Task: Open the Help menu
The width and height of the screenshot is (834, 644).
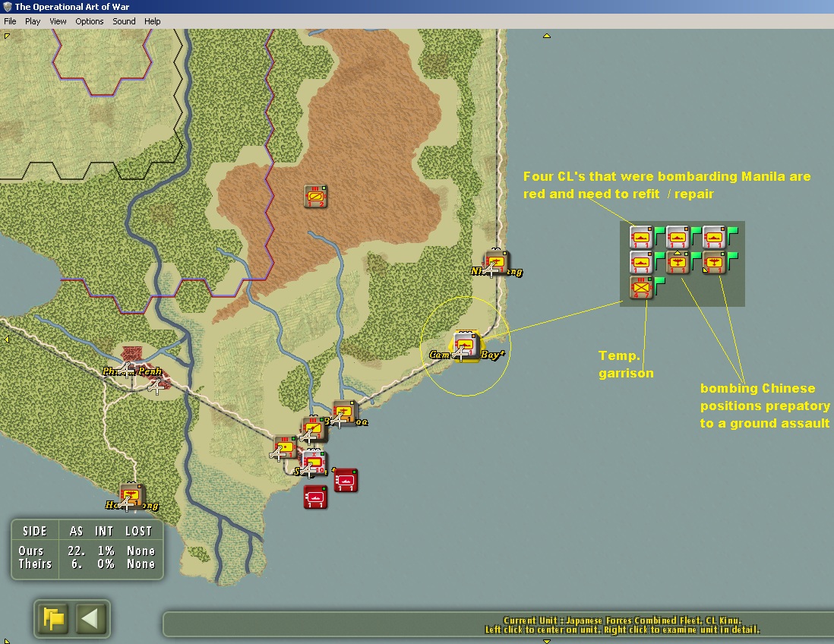Action: pos(152,21)
